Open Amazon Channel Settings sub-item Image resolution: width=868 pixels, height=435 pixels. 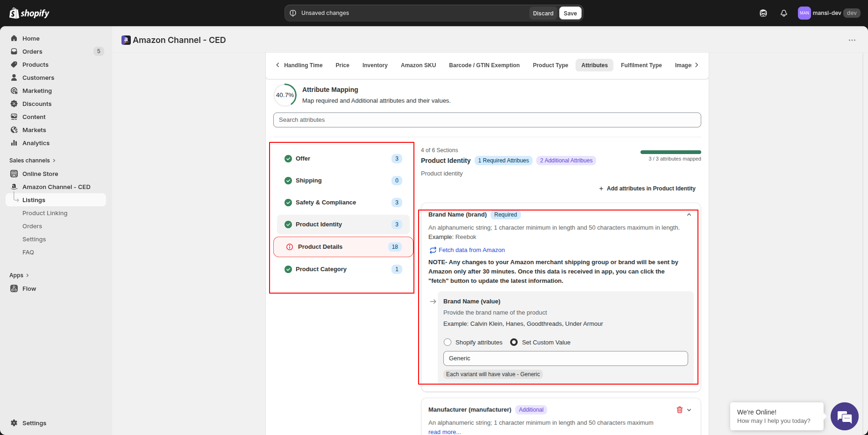[x=34, y=239]
